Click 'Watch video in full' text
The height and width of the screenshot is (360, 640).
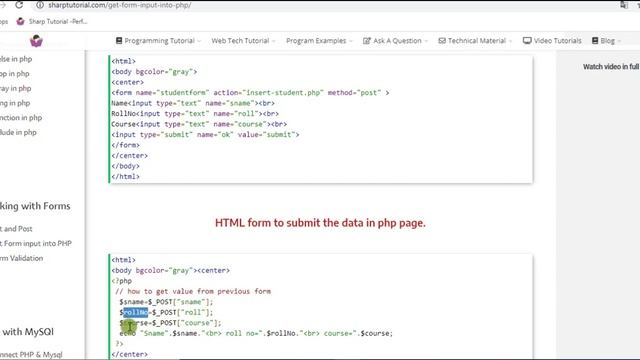[611, 67]
